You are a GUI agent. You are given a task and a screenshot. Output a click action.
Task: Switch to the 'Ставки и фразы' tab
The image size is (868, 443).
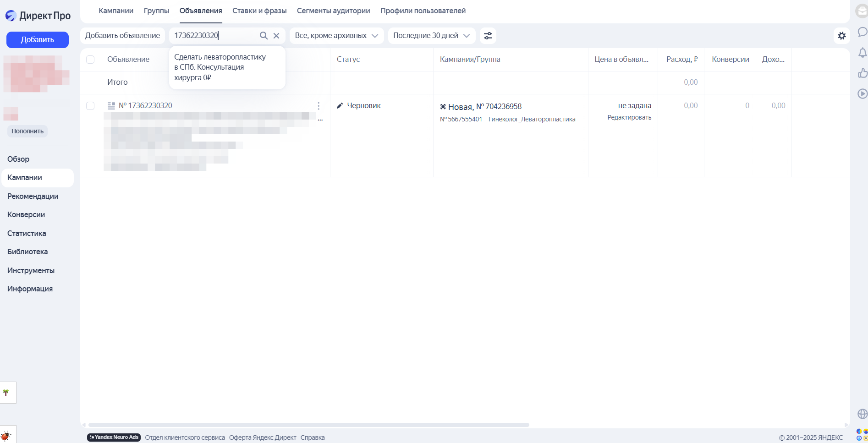coord(259,11)
